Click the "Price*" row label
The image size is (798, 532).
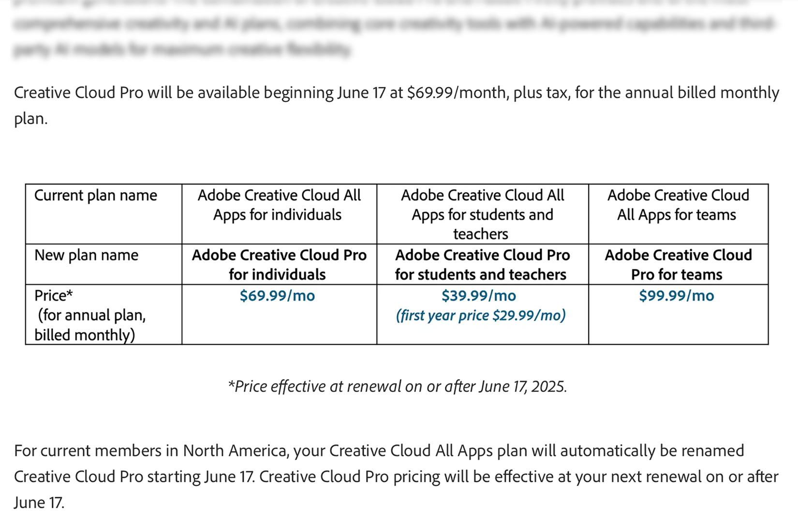pyautogui.click(x=53, y=296)
